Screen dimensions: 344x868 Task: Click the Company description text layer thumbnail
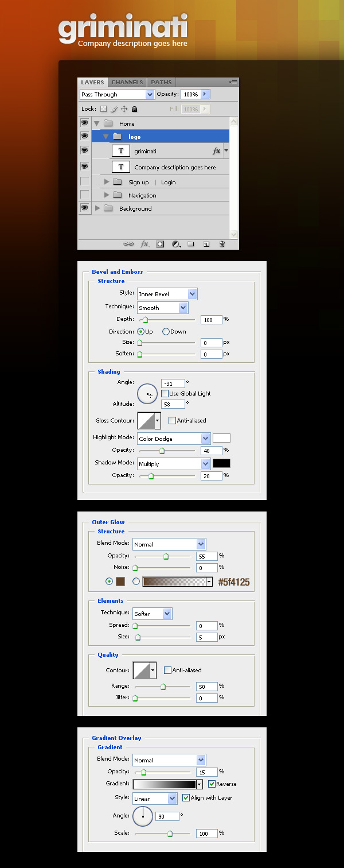tap(120, 167)
